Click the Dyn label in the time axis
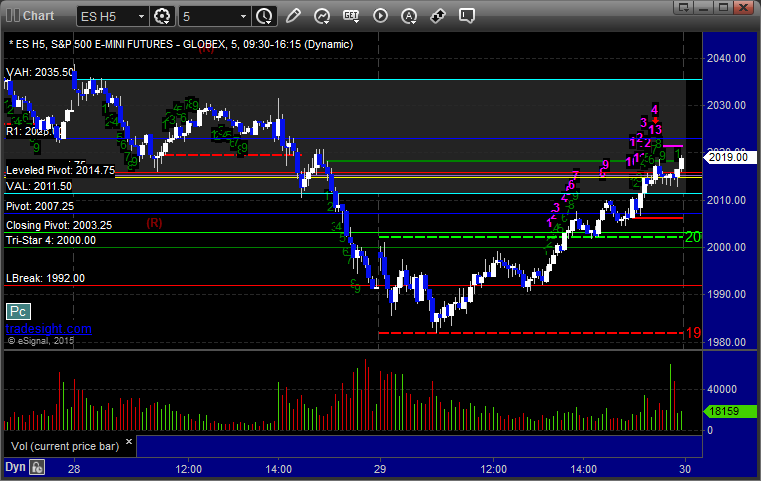The height and width of the screenshot is (481, 761). click(15, 467)
